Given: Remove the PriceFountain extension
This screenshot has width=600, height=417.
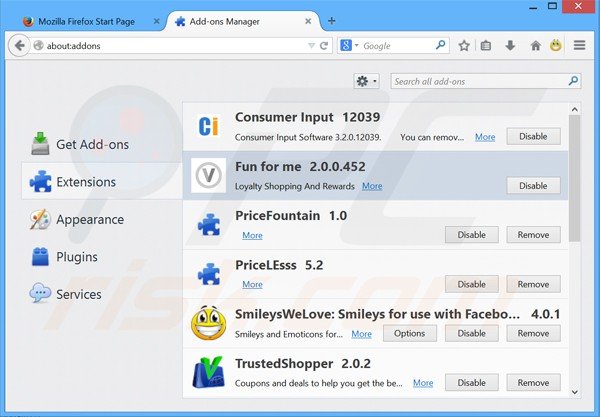Looking at the screenshot, I should point(533,235).
